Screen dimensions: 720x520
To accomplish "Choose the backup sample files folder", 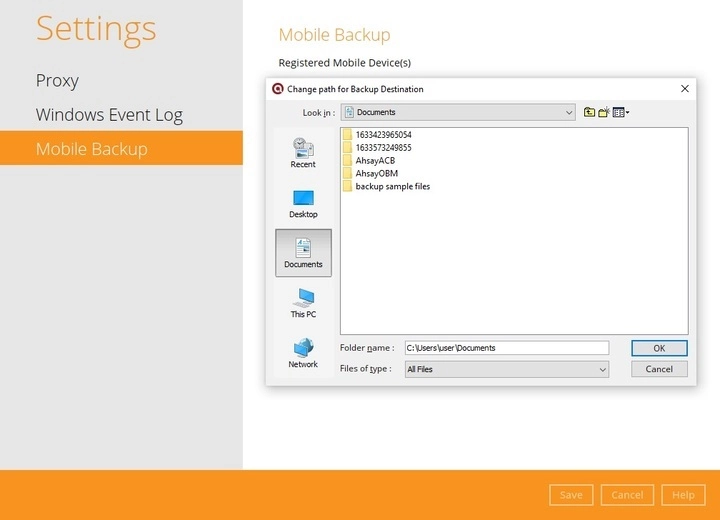I will [392, 186].
